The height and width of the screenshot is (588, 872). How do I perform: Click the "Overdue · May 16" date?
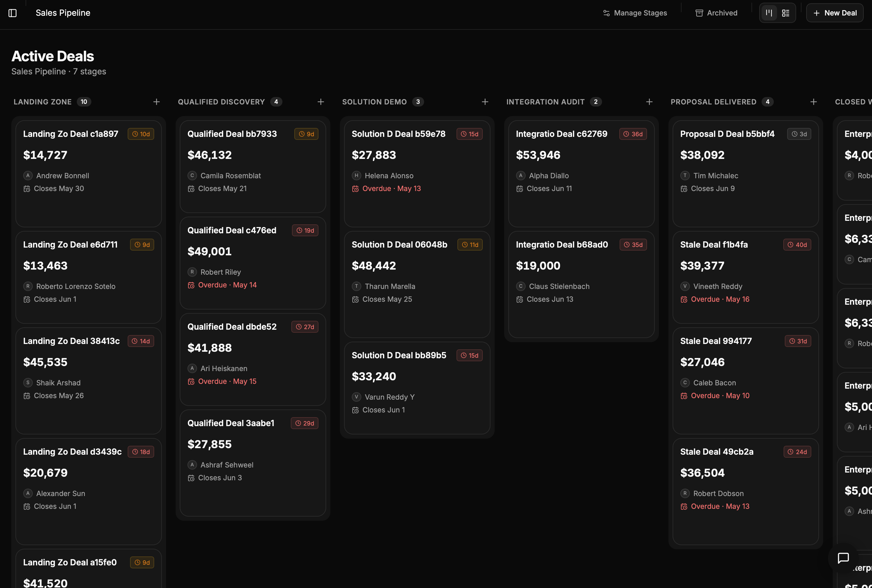tap(720, 299)
